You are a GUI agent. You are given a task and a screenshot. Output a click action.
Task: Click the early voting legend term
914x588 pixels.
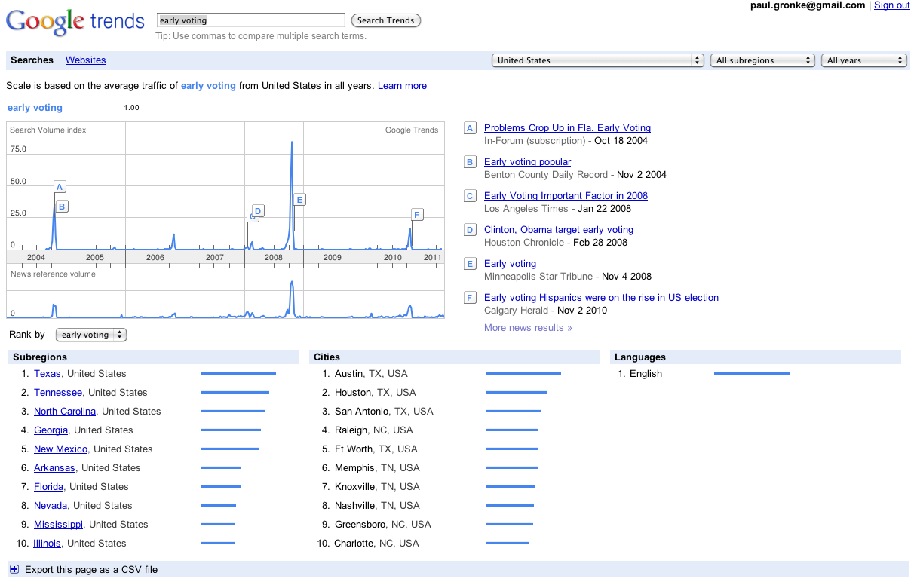[x=35, y=108]
